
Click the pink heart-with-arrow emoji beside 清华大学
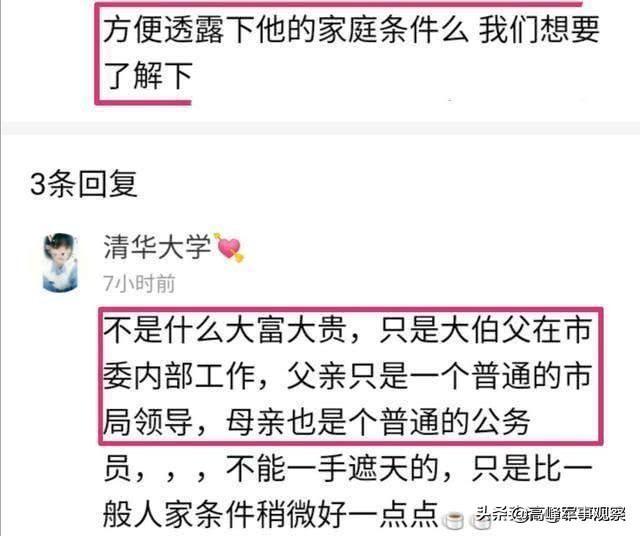[230, 247]
